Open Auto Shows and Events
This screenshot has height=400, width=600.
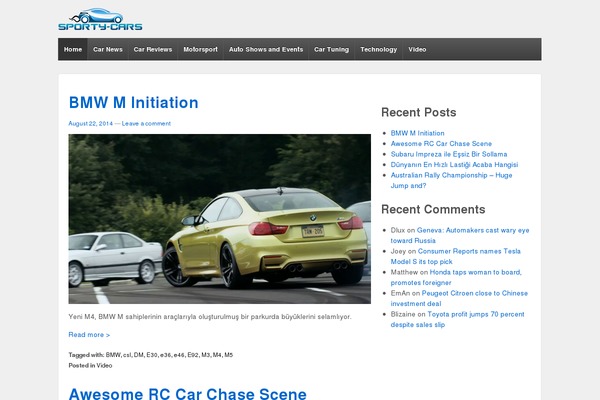click(x=266, y=49)
